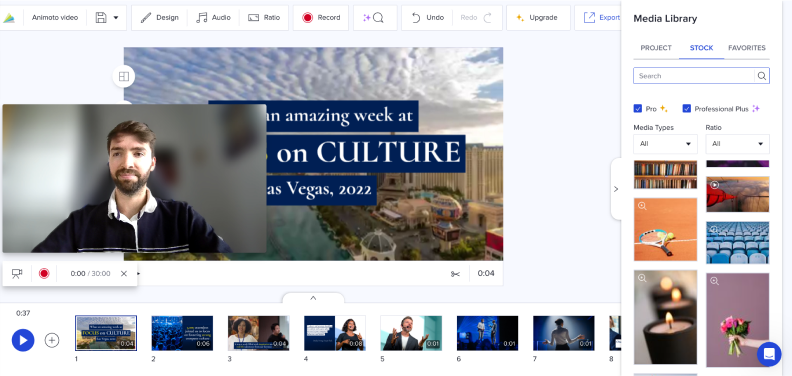
Task: Select the tennis racket stock image
Action: click(x=665, y=229)
